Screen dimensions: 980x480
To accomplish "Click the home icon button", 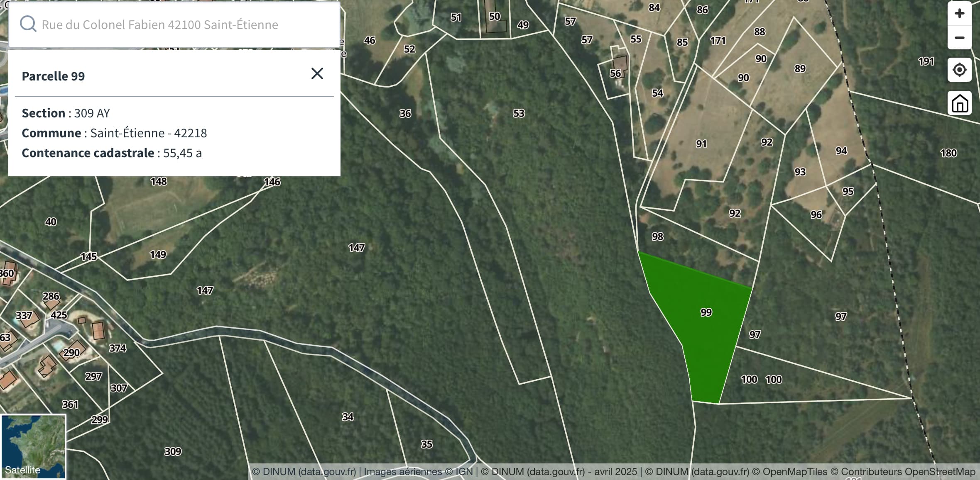I will [959, 103].
